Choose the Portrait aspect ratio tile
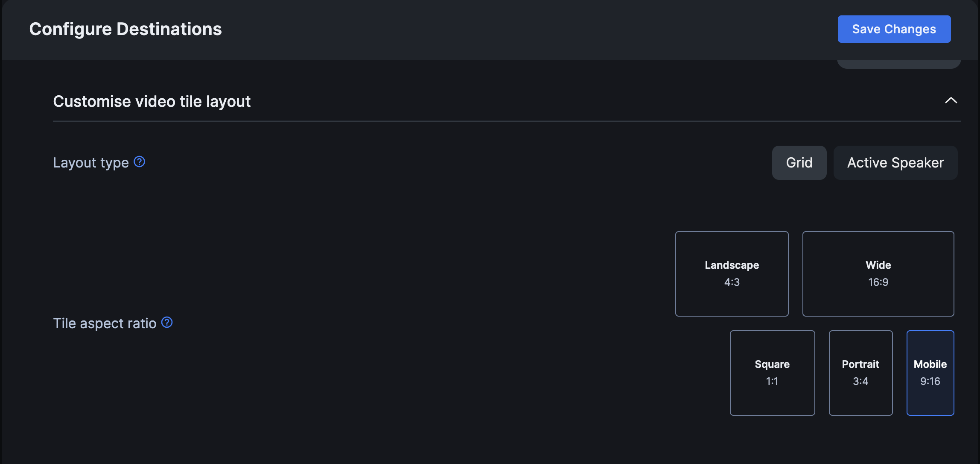 pos(860,373)
